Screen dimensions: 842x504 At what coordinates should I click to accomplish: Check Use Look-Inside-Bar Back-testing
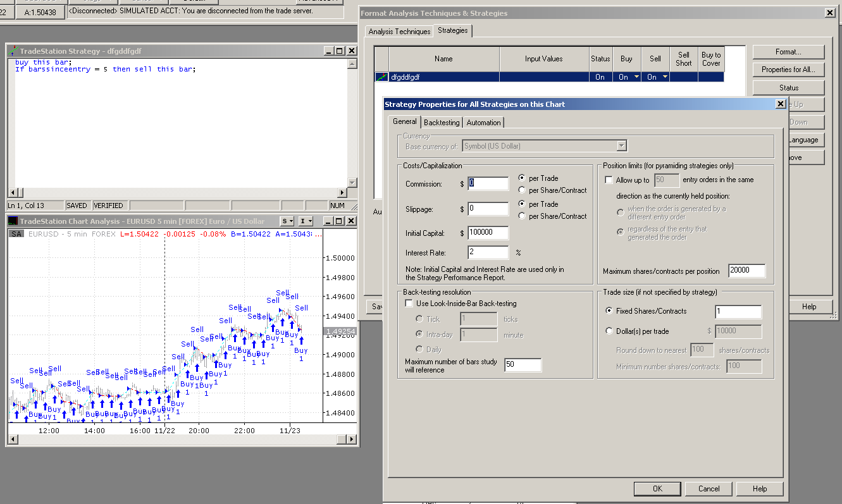[x=409, y=304]
